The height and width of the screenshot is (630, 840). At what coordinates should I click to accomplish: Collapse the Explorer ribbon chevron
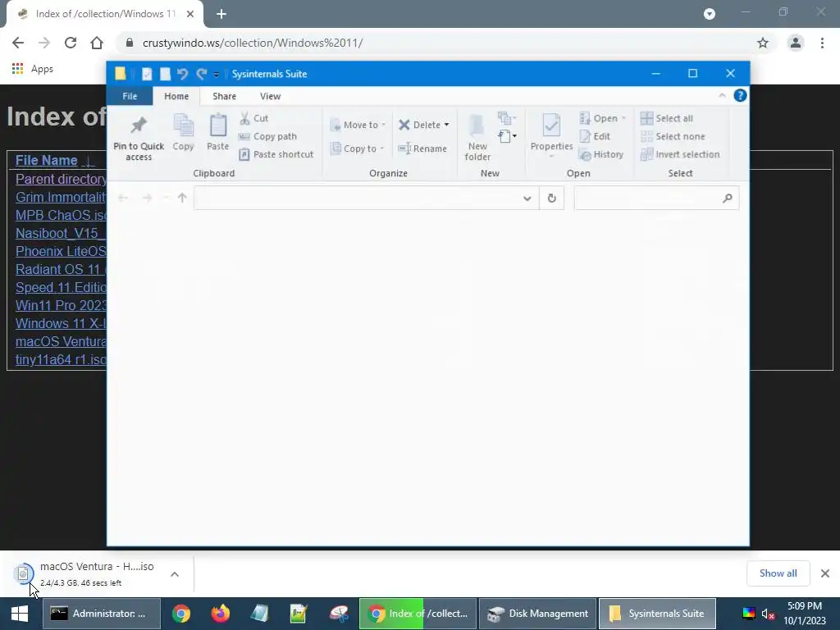click(722, 95)
